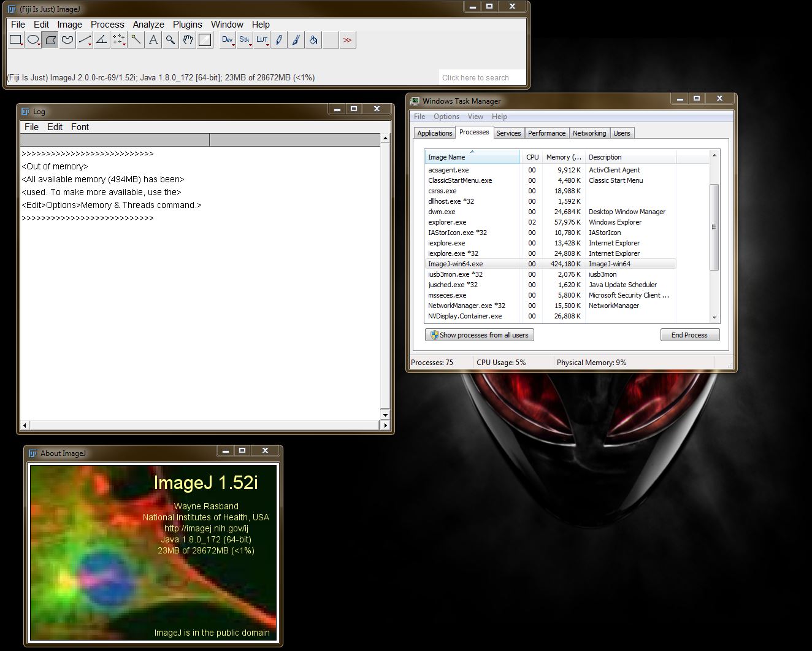Image resolution: width=812 pixels, height=651 pixels.
Task: Select the Hand scrolling tool
Action: click(x=188, y=40)
